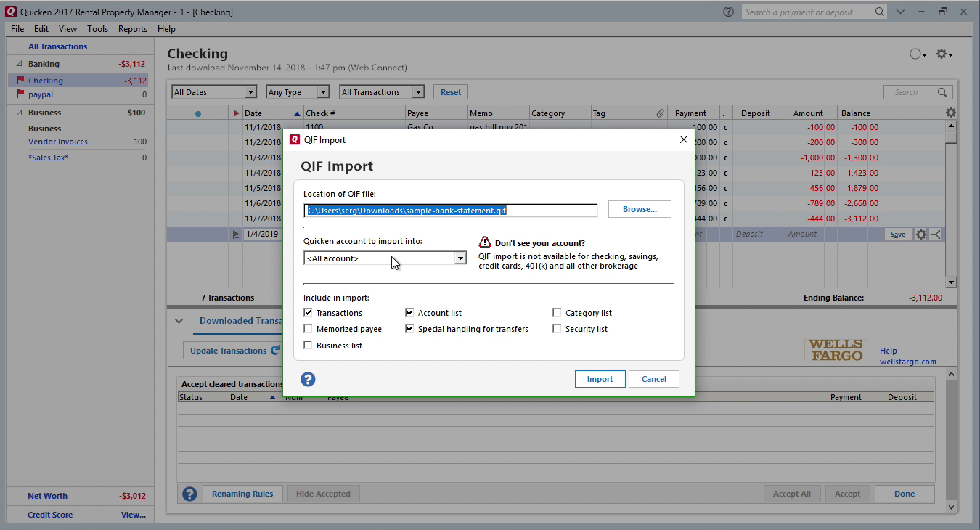The image size is (980, 530).
Task: Click the register vertical scrollbar up arrow
Action: pos(951,126)
